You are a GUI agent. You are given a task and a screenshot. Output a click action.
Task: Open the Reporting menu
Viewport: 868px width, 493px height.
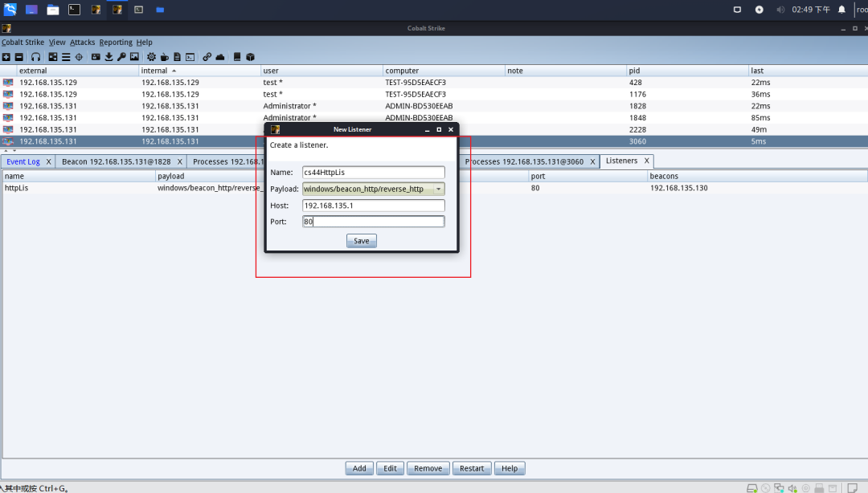[x=116, y=42]
